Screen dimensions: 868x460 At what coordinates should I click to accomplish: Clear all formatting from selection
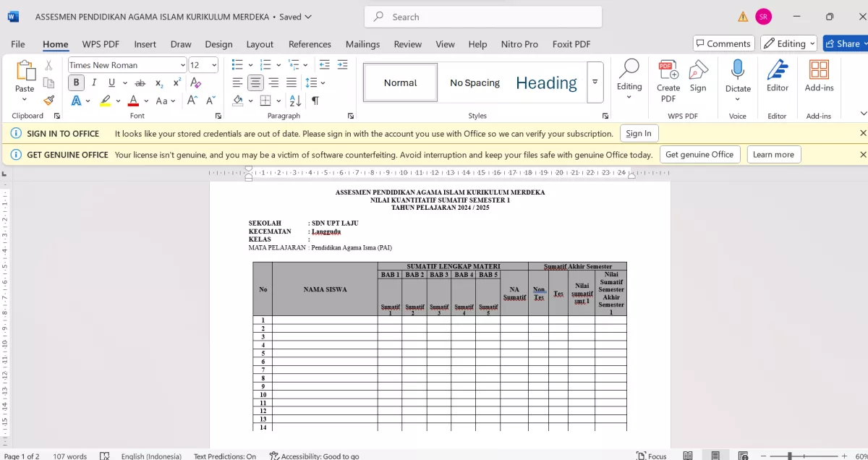click(x=196, y=83)
